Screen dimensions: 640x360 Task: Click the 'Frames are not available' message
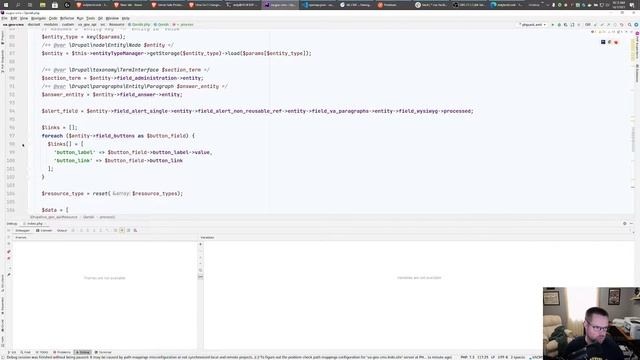click(104, 278)
